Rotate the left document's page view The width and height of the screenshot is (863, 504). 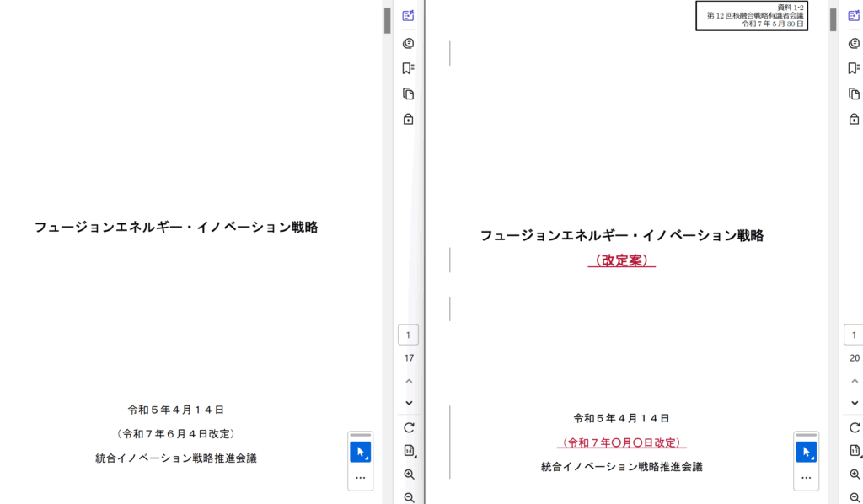click(409, 427)
